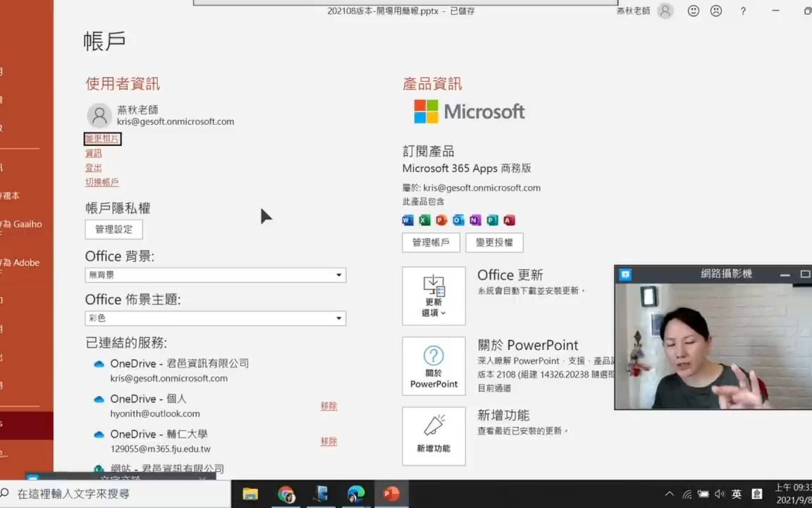This screenshot has width=812, height=508.
Task: Click the Excel app icon in product list
Action: (424, 220)
